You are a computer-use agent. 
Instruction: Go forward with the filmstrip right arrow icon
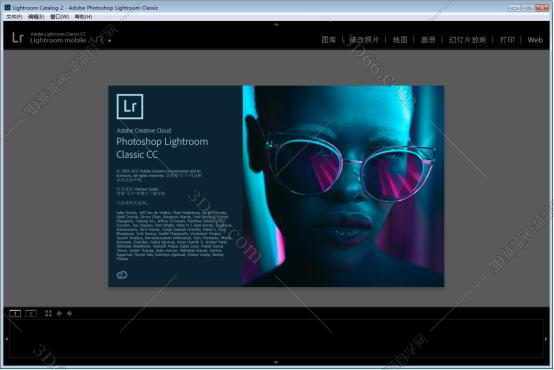[x=69, y=313]
